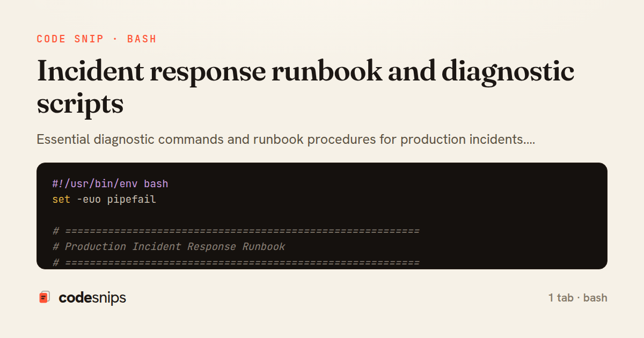
Task: Click the title Incident response runbook and diagnostic scripts
Action: pyautogui.click(x=305, y=87)
